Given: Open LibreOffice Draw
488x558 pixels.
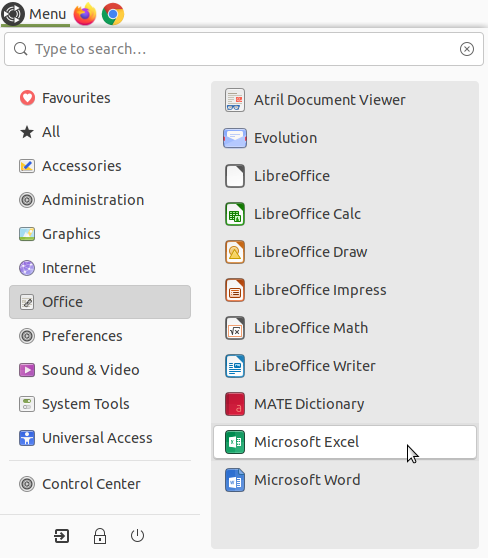Looking at the screenshot, I should 345,252.
